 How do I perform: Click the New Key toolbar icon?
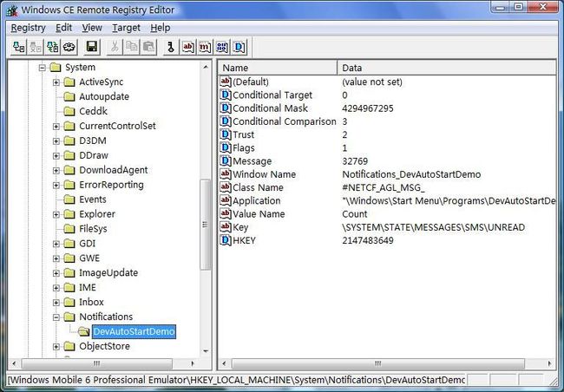[x=171, y=47]
